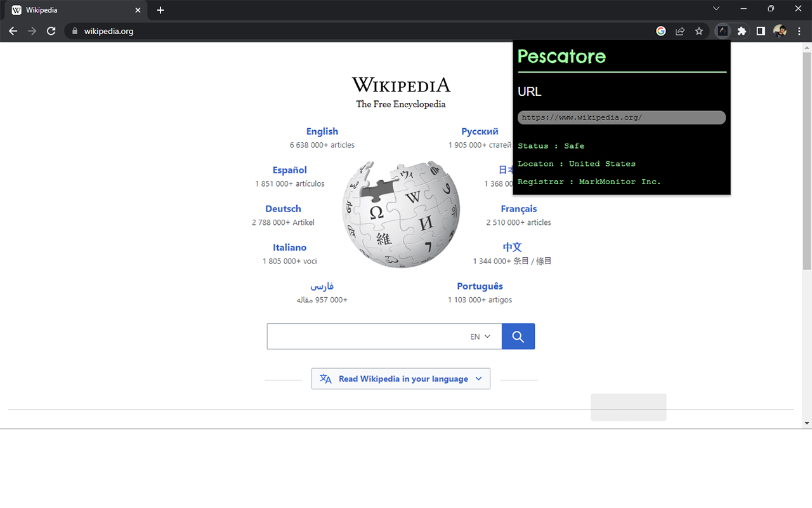Viewport: 812px width, 508px height.
Task: Open the 中文 Wikipedia link
Action: pyautogui.click(x=512, y=248)
